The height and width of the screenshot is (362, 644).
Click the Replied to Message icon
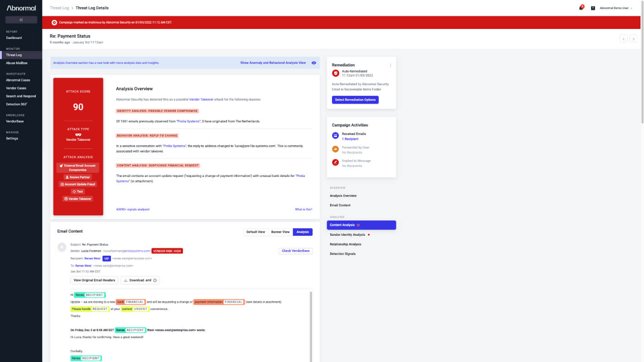click(336, 162)
